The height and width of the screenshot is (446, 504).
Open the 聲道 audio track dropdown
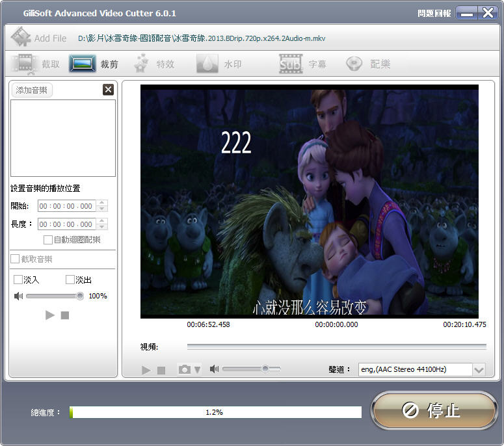(x=479, y=370)
